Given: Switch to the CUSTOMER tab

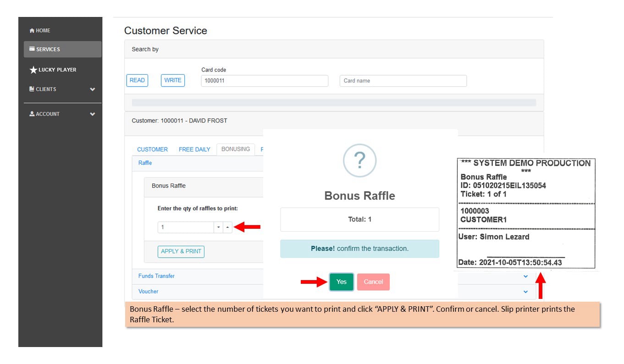Looking at the screenshot, I should [152, 149].
